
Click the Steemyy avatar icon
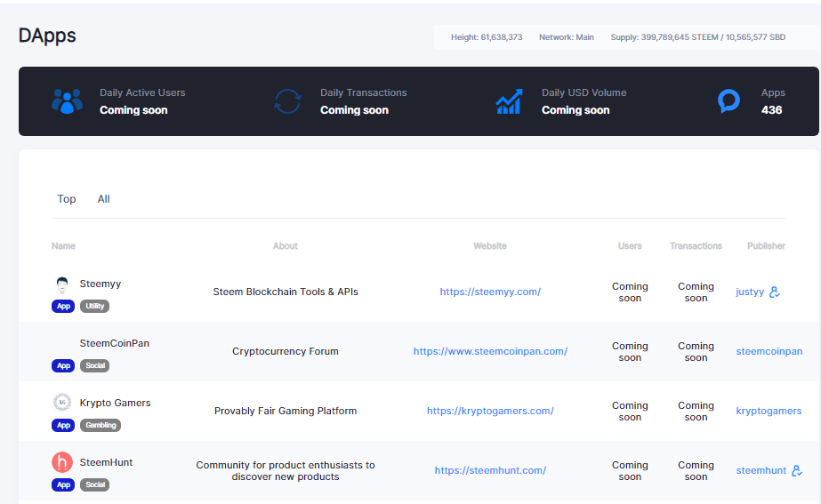click(62, 284)
